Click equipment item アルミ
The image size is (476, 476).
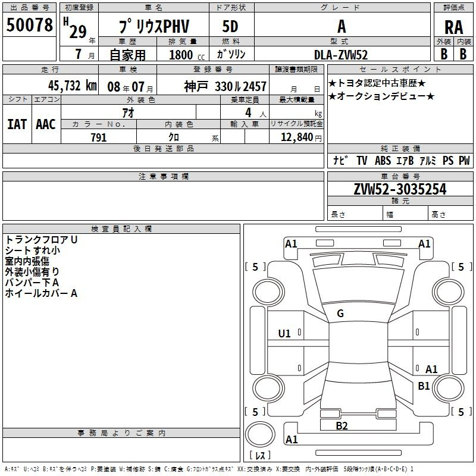(428, 160)
